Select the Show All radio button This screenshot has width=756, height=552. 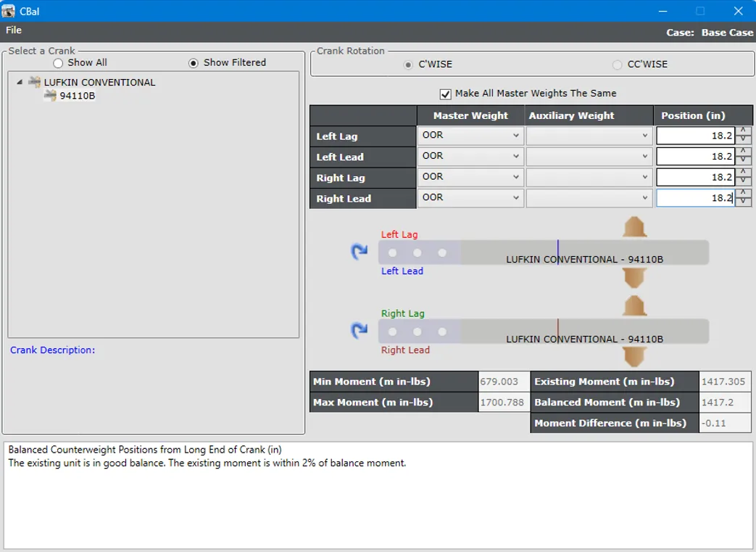57,62
